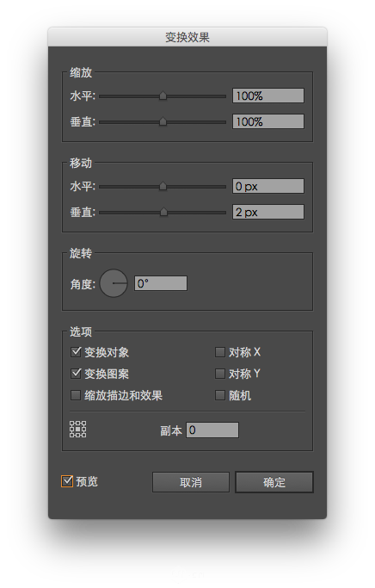Enable the 对称 X checkbox

[220, 352]
